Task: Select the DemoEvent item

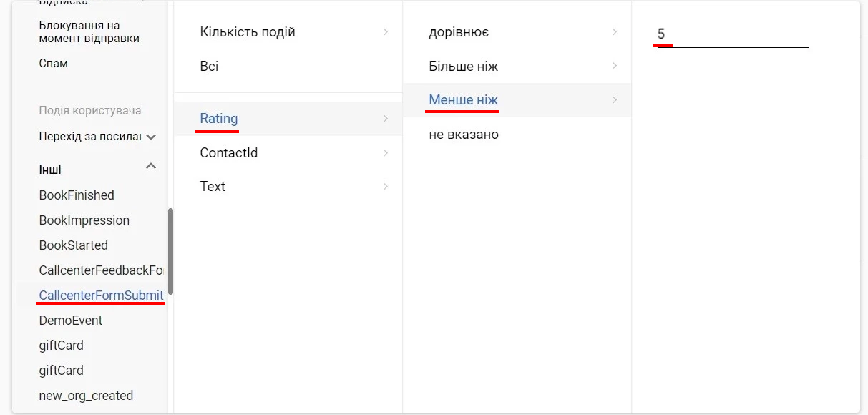Action: pos(71,321)
